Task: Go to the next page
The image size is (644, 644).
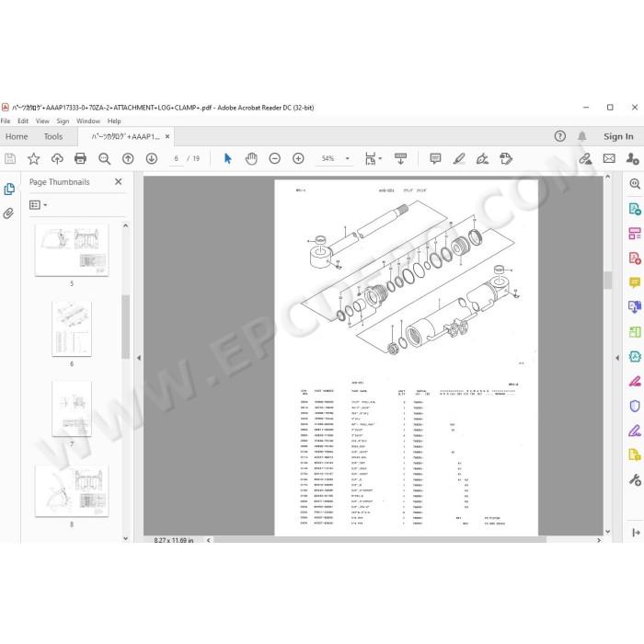Action: [152, 158]
